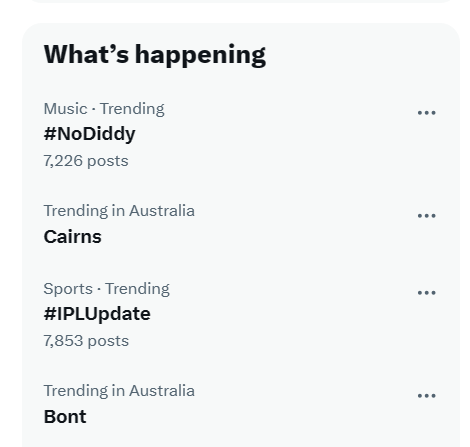Select the word Music in first trend
The image size is (470, 447).
coord(65,109)
